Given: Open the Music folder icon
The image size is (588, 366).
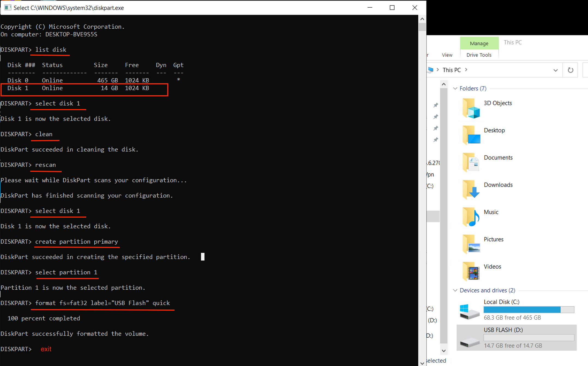Looking at the screenshot, I should (x=471, y=217).
